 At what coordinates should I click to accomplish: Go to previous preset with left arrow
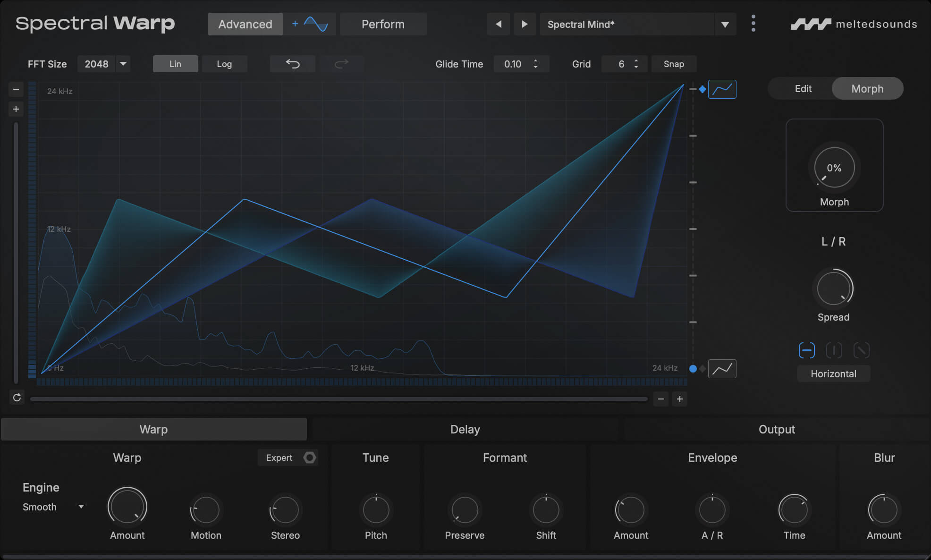(x=499, y=24)
